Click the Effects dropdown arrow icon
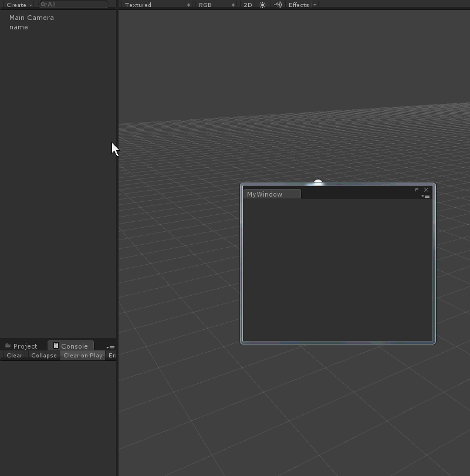 (x=315, y=5)
